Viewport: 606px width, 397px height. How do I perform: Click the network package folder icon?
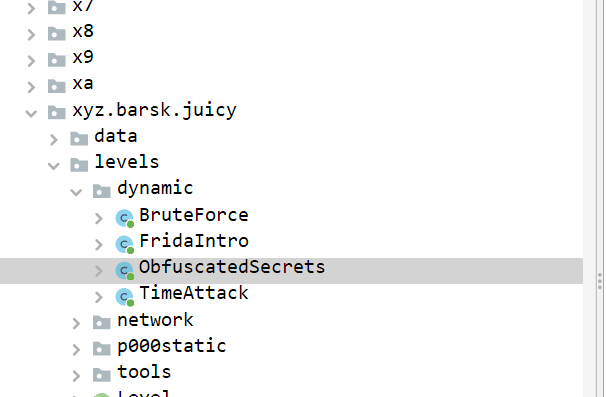pyautogui.click(x=102, y=322)
